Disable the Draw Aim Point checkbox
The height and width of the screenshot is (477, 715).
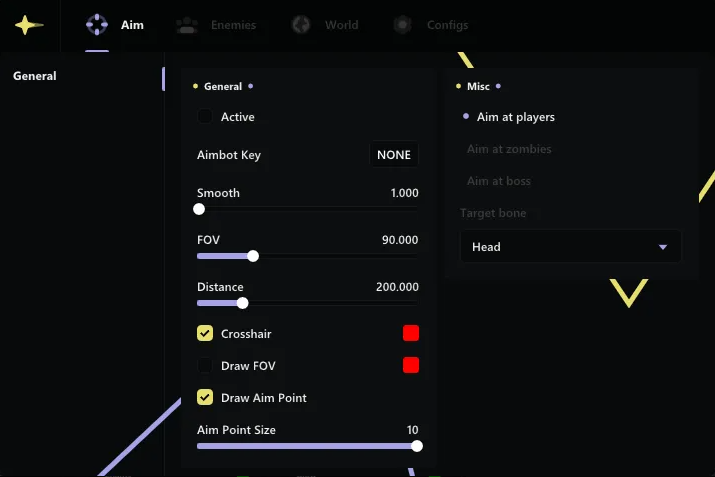click(205, 398)
